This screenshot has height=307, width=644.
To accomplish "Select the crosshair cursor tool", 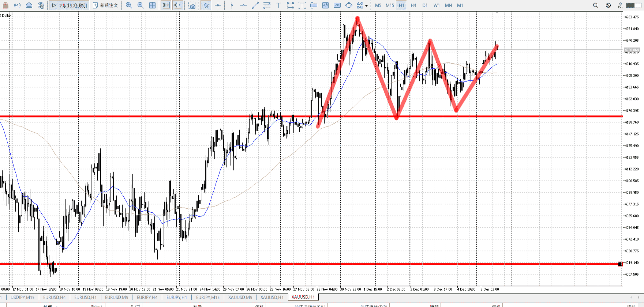I will coord(218,5).
